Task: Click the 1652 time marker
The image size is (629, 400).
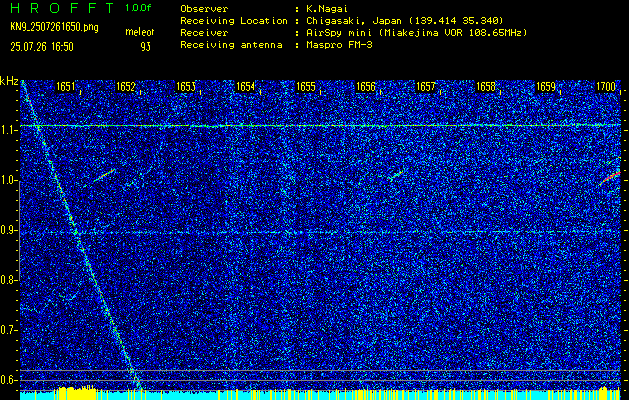Action: (126, 87)
